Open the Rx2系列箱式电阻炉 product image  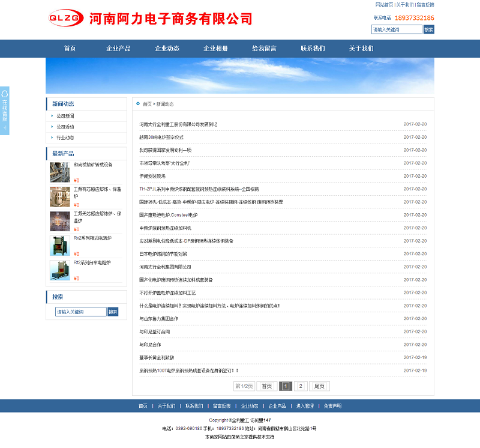point(59,246)
